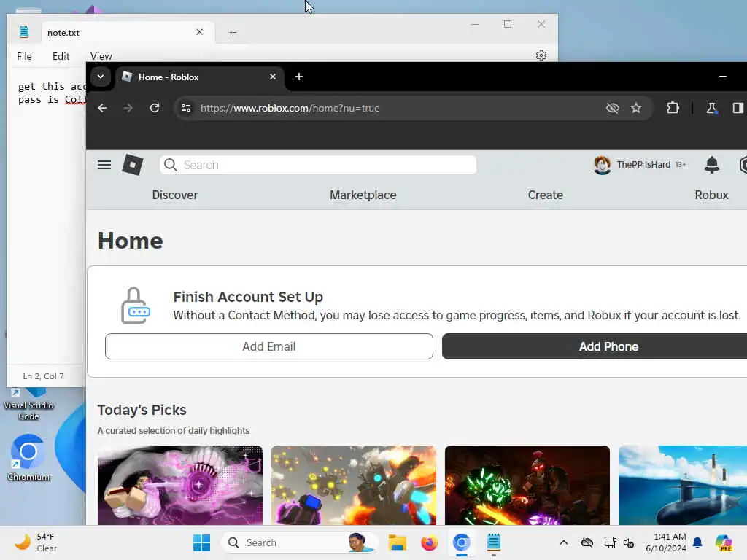The image size is (747, 560).
Task: Click the Roblox logo icon
Action: point(133,165)
